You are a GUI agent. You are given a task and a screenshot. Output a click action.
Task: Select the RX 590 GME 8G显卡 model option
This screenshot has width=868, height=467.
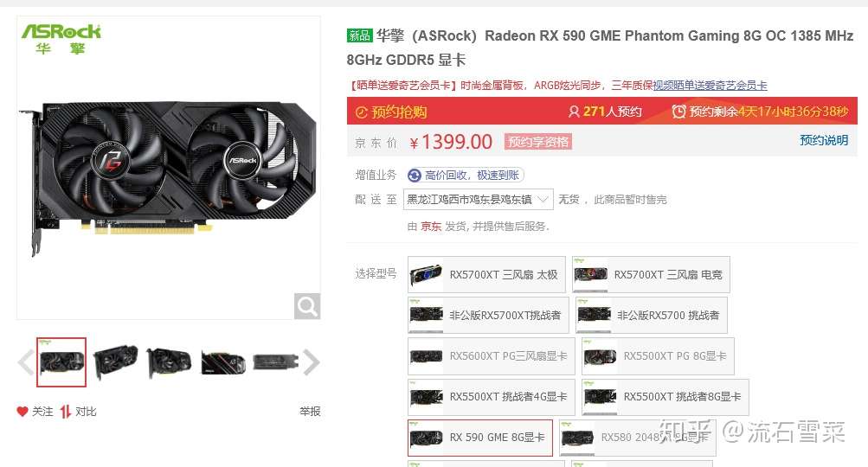480,438
